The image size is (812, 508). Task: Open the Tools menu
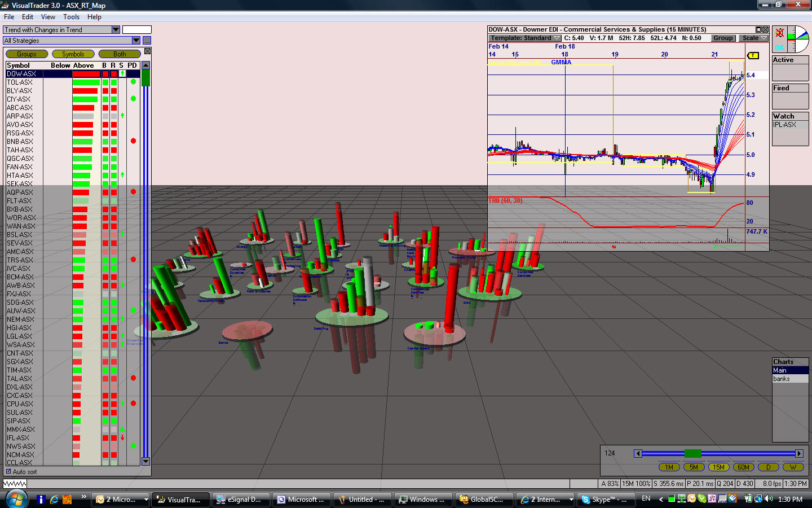pos(72,17)
